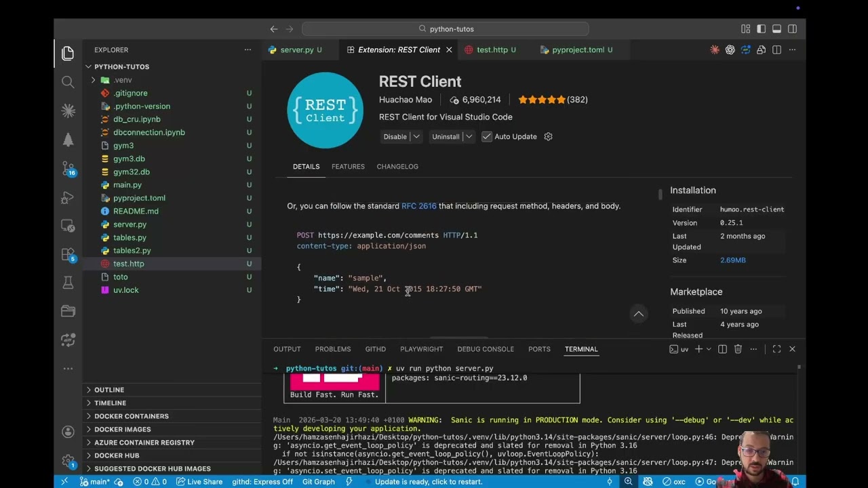Screen dimensions: 868x488
Task: Click the scroll-to-top arrow button
Action: click(638, 314)
